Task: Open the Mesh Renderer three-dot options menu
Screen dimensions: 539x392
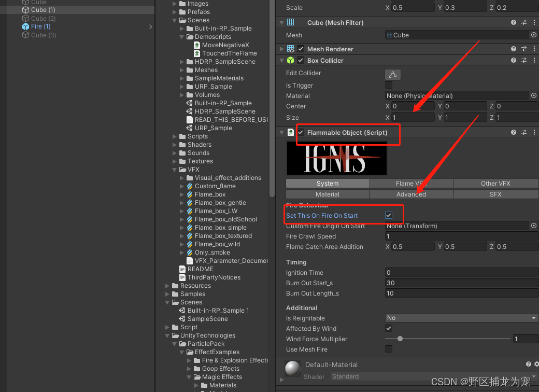Action: pos(534,48)
